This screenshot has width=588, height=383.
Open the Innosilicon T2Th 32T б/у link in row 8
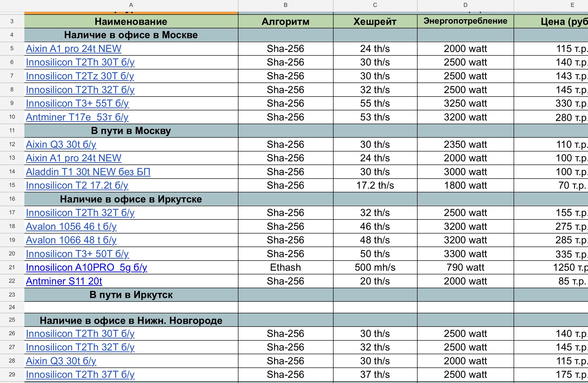[80, 90]
